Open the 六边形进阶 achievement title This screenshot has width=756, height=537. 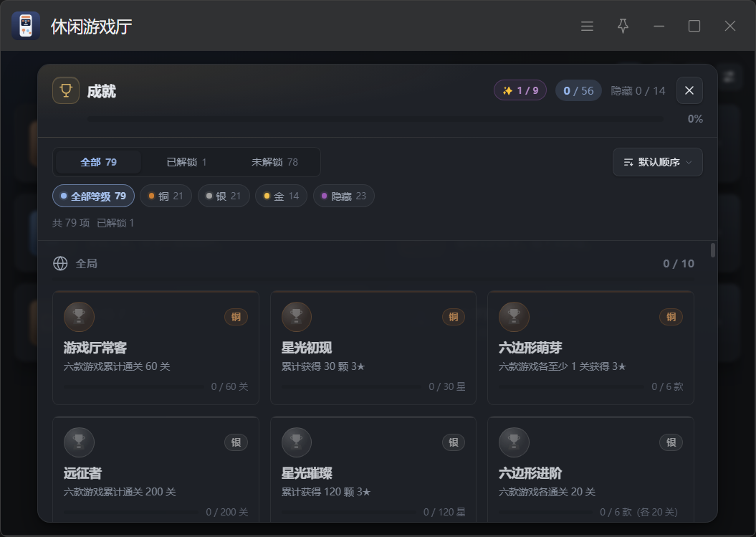530,472
